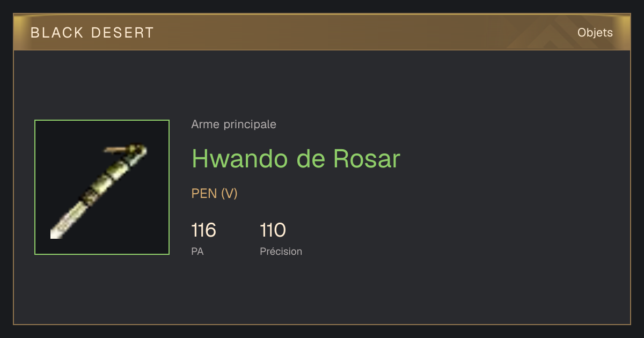This screenshot has width=644, height=338.
Task: Click the Arme principale category label
Action: 233,124
